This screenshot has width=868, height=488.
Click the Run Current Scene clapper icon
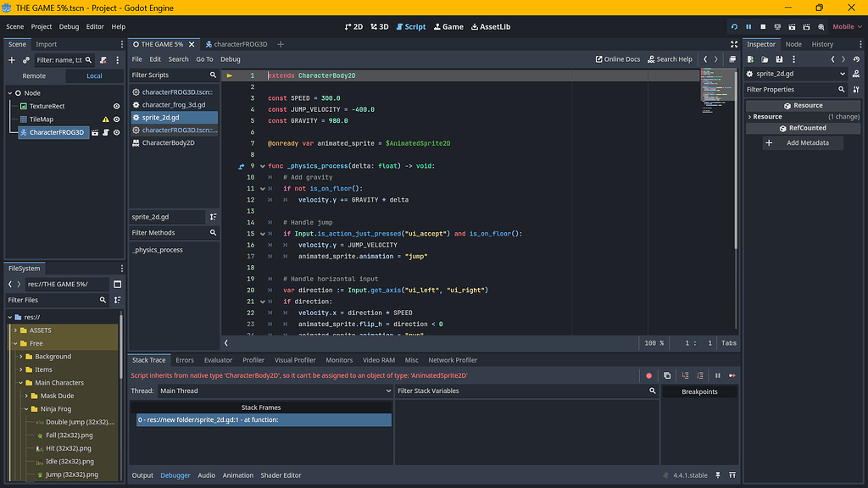792,26
